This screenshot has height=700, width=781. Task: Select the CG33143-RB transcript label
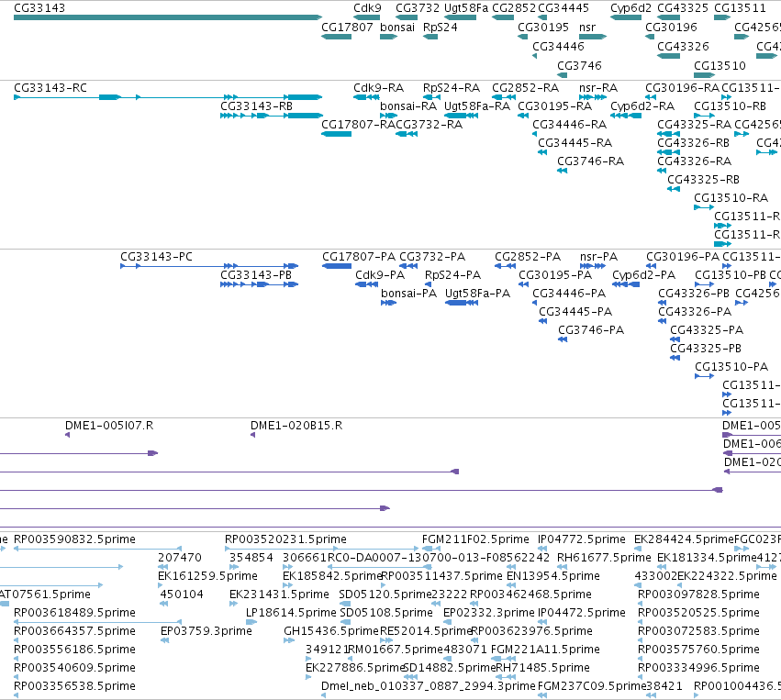point(256,106)
